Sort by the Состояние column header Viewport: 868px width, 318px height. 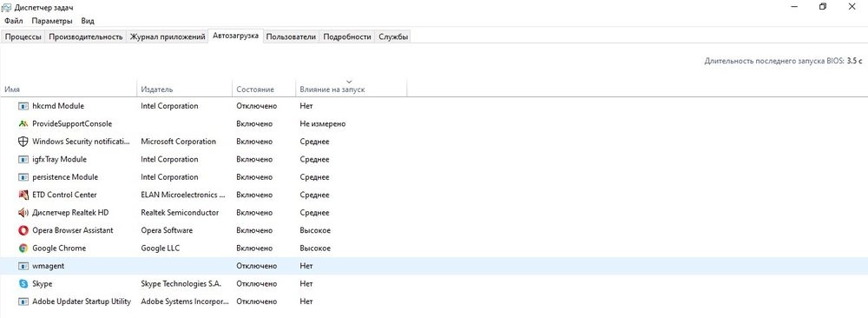click(x=264, y=89)
